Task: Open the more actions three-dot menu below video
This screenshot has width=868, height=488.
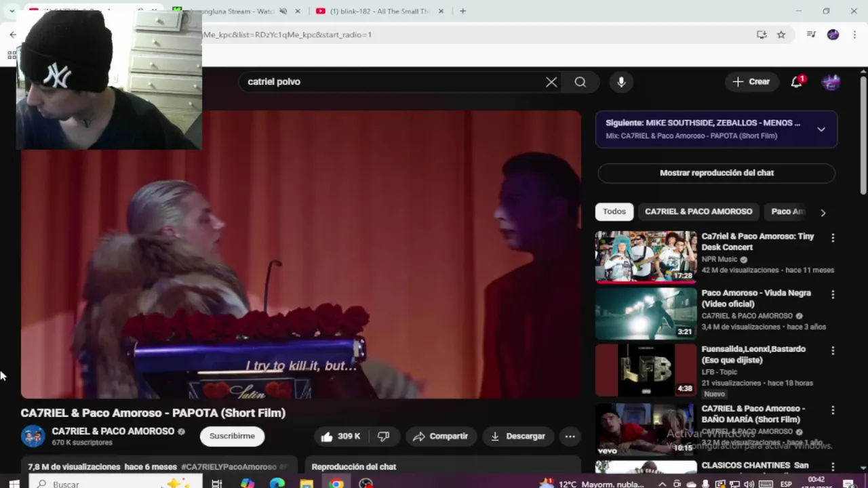Action: click(570, 436)
